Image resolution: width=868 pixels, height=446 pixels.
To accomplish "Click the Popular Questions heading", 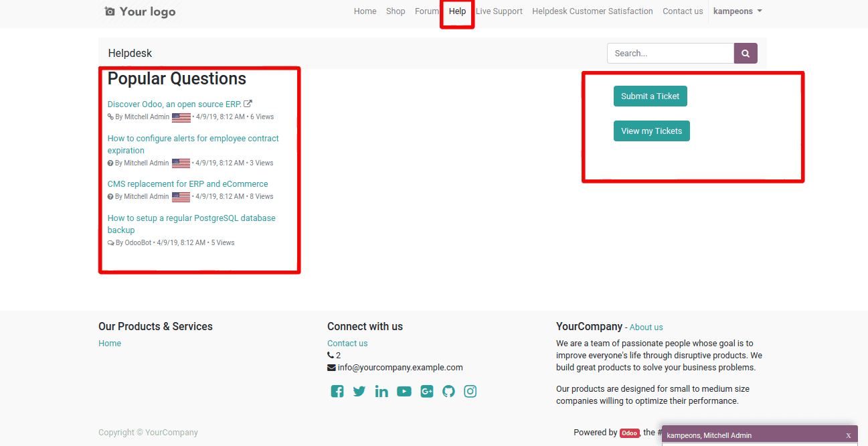I will coord(177,79).
